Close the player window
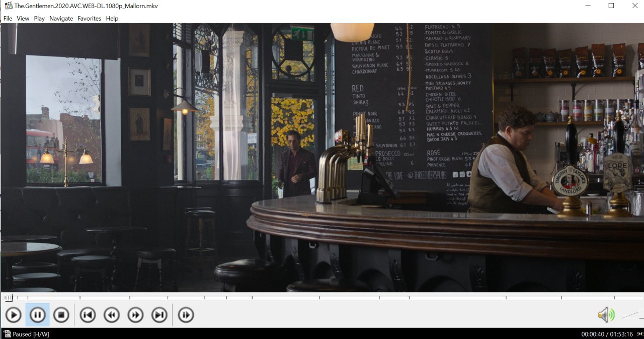 [x=634, y=6]
